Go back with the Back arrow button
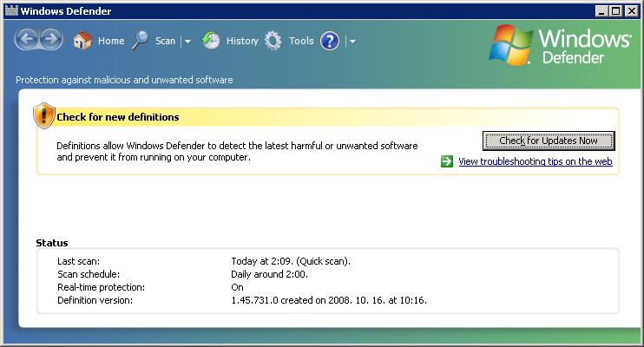The width and height of the screenshot is (644, 347). click(x=27, y=40)
